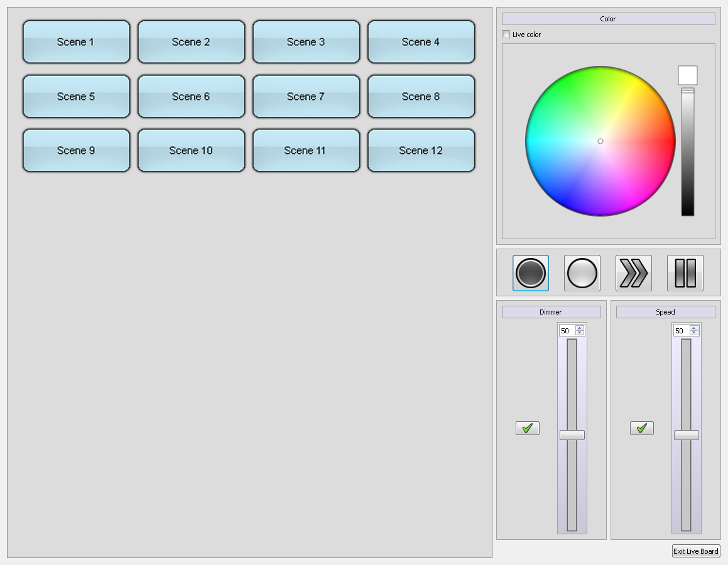Click the Dimmer value input field

pos(567,331)
